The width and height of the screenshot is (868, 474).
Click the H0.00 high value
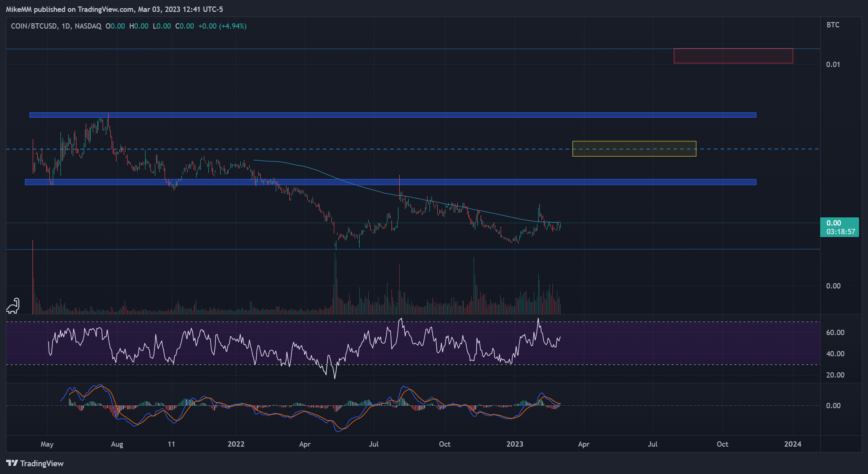coord(139,26)
